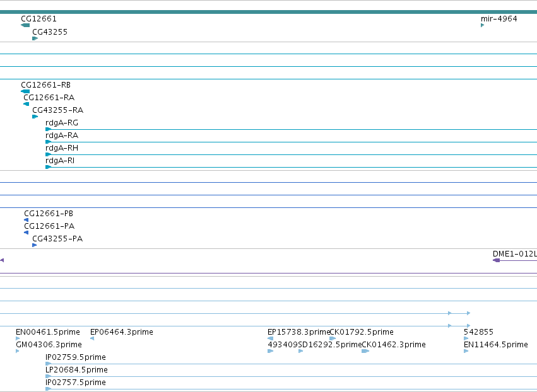Screen dimensions: 537x392
Task: Click the purple arrow glyph at left edge
Action: coord(2,260)
